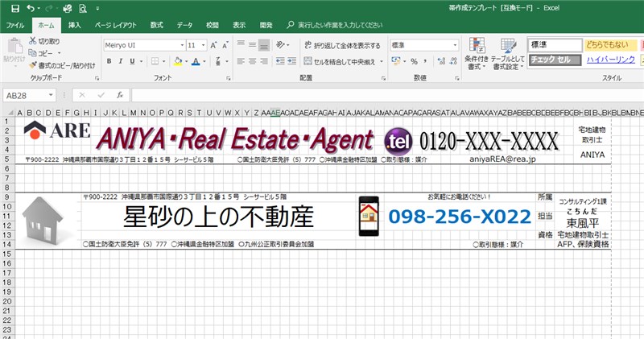Open Conditional Formatting (条件付き書式) button
644x339 pixels.
click(476, 52)
